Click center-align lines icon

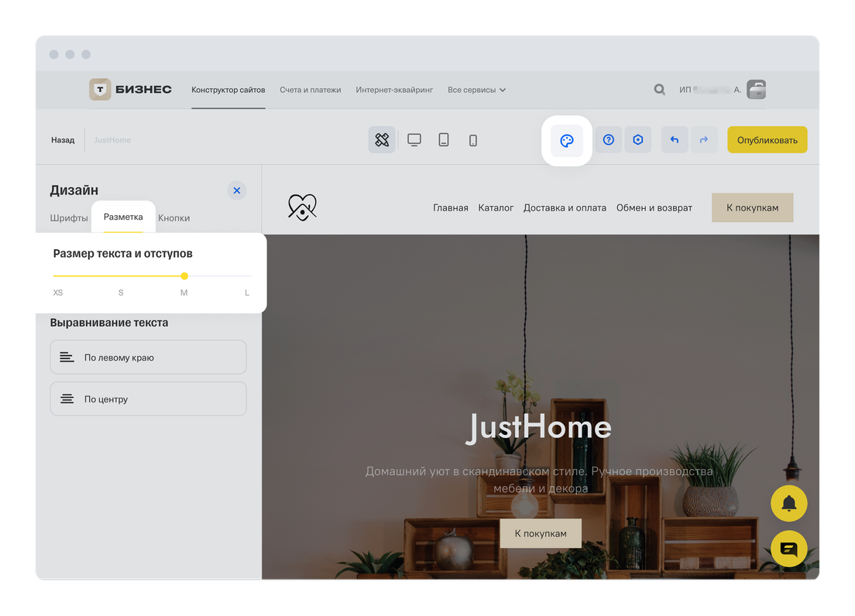tap(67, 399)
